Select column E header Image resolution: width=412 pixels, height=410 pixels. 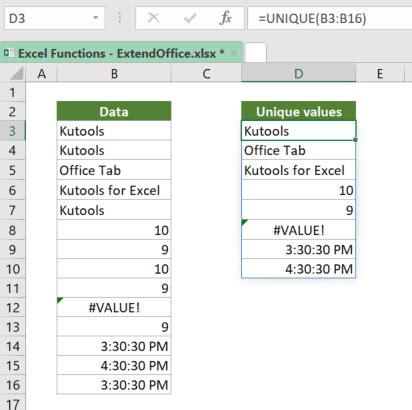pyautogui.click(x=380, y=73)
